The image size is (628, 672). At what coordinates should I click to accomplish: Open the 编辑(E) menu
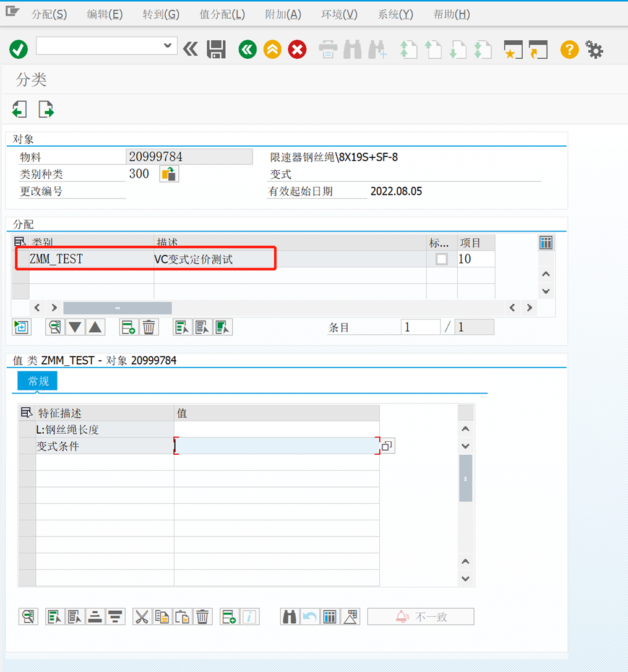[105, 15]
